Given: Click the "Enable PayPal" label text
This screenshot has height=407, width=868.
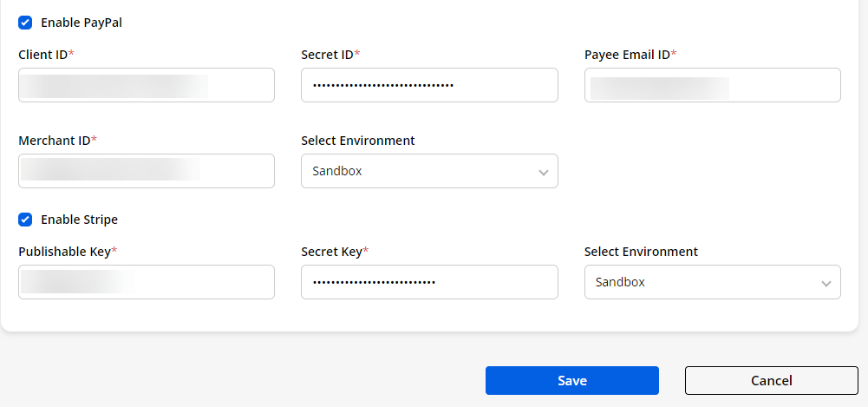Looking at the screenshot, I should pyautogui.click(x=82, y=23).
